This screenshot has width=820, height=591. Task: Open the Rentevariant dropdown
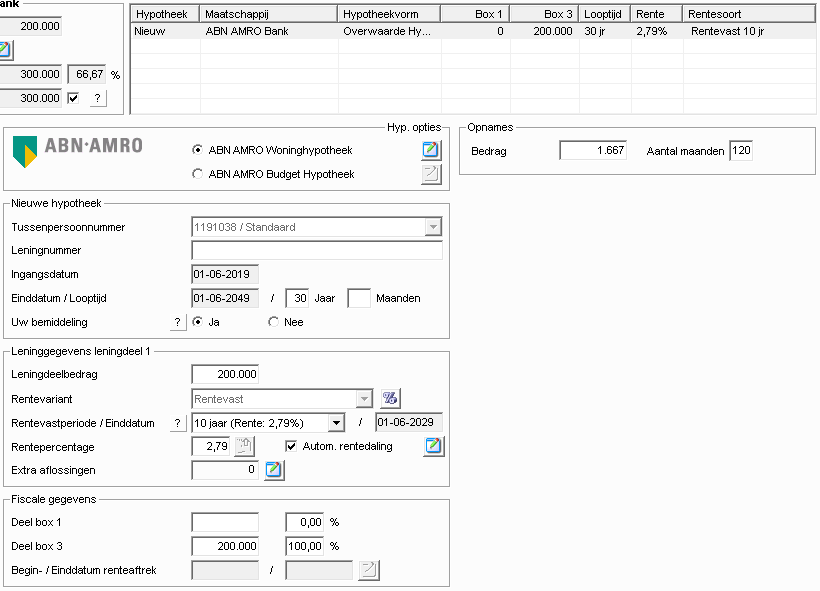click(x=364, y=399)
